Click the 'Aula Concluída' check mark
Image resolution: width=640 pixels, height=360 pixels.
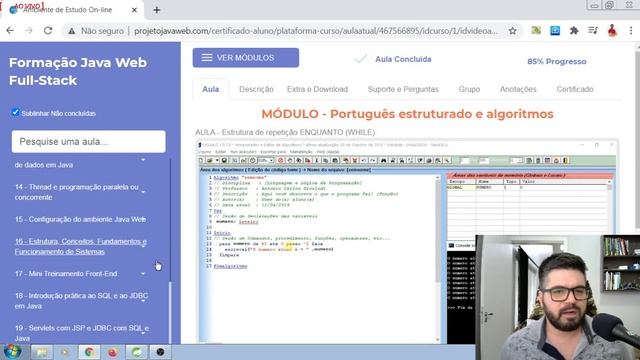point(361,59)
